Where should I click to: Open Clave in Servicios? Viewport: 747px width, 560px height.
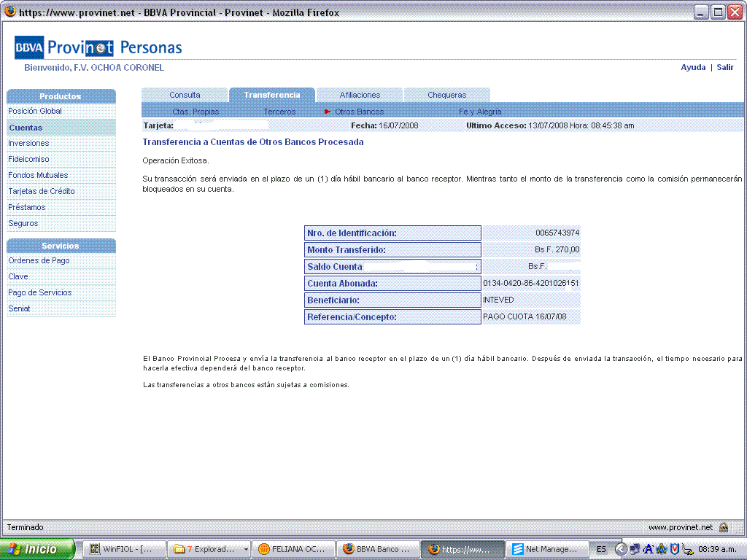pos(18,276)
